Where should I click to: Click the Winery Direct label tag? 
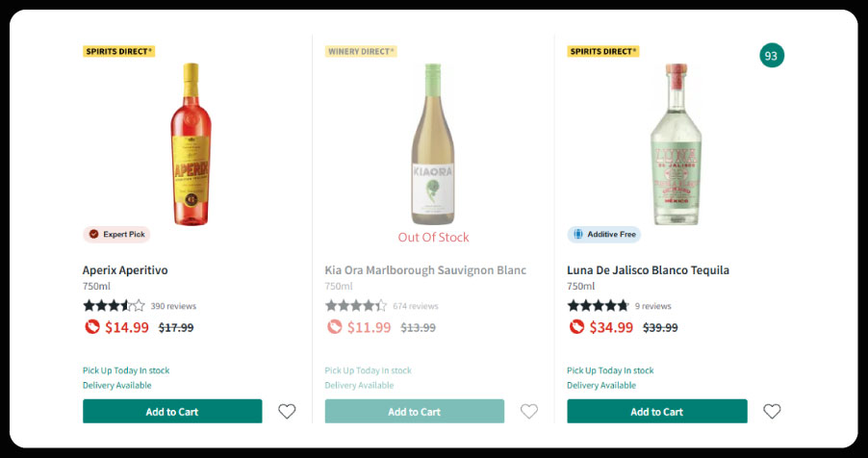point(361,51)
